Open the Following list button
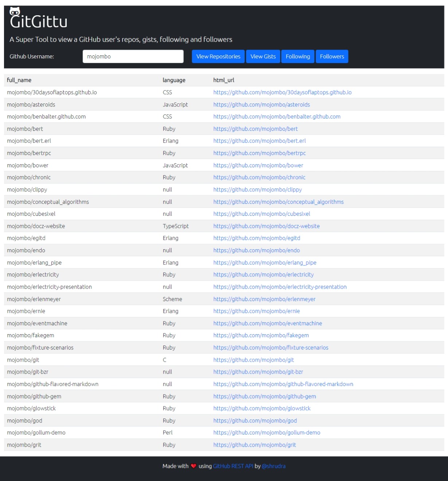The image size is (448, 481). [x=298, y=56]
